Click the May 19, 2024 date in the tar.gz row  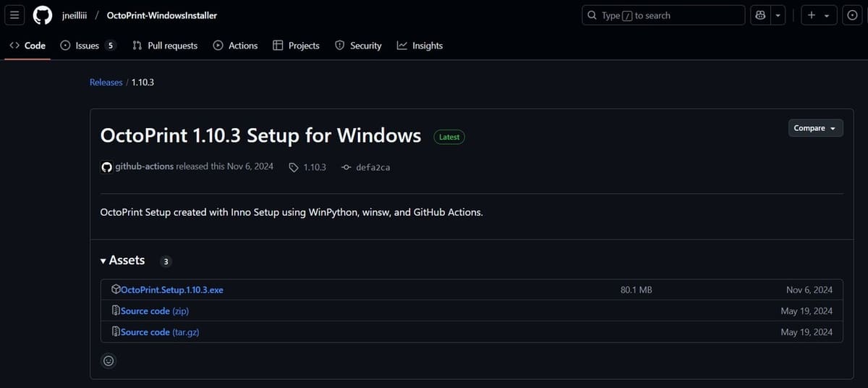(807, 332)
